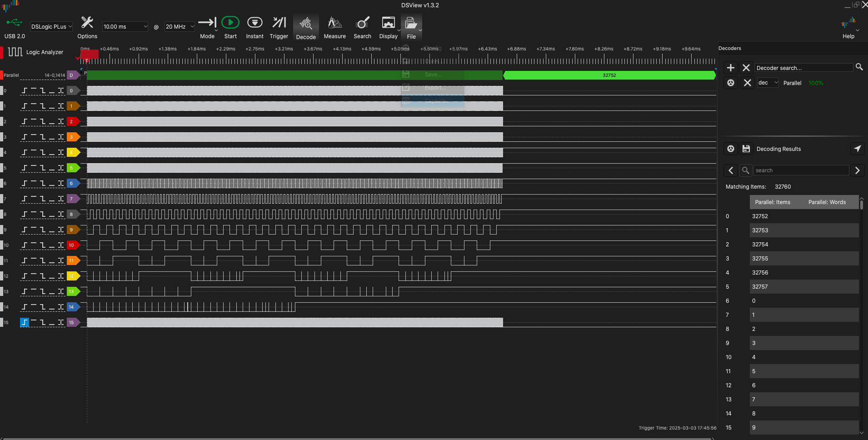The image size is (868, 440).
Task: Open the File menu icon
Action: (411, 22)
